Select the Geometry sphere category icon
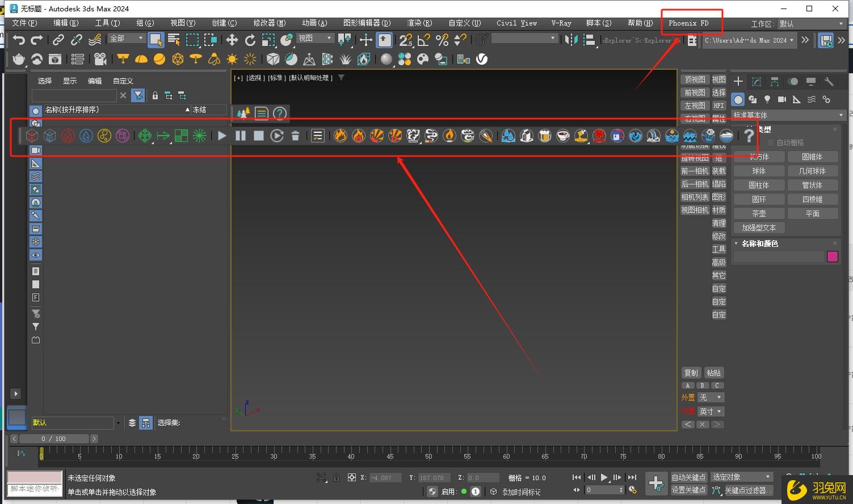 point(738,99)
